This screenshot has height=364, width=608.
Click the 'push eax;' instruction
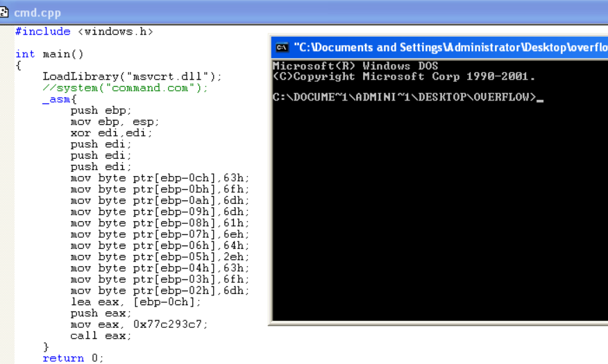101,313
